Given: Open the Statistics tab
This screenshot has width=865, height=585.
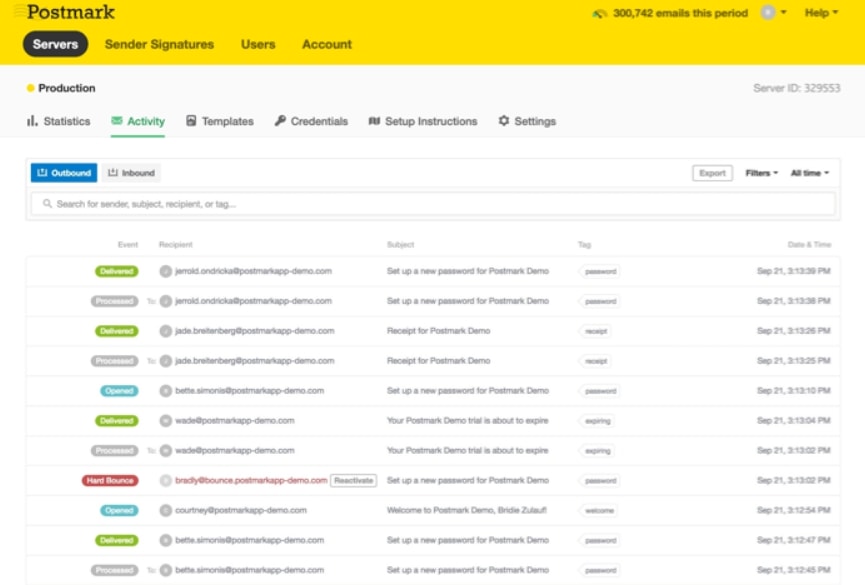Looking at the screenshot, I should (x=58, y=121).
